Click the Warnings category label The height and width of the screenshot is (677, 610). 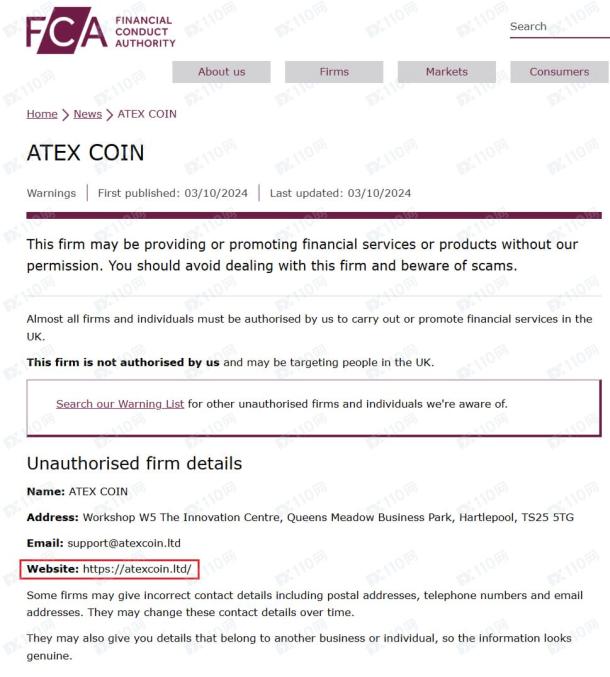[51, 193]
